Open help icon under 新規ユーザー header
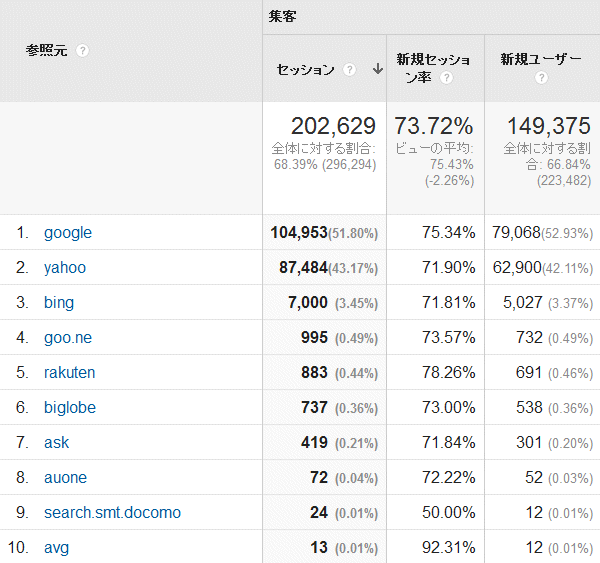The width and height of the screenshot is (600, 563). click(541, 78)
